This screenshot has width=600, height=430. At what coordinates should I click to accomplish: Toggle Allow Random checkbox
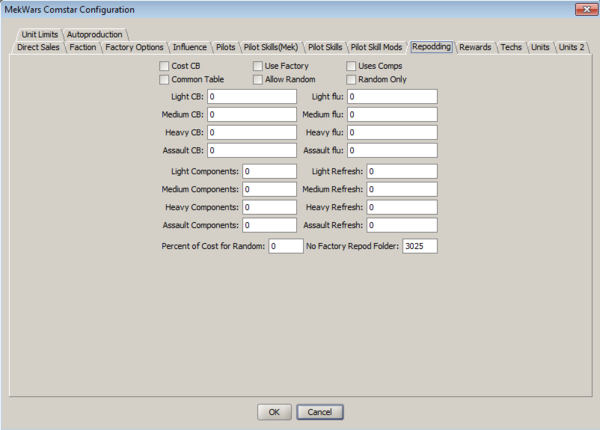[x=257, y=79]
